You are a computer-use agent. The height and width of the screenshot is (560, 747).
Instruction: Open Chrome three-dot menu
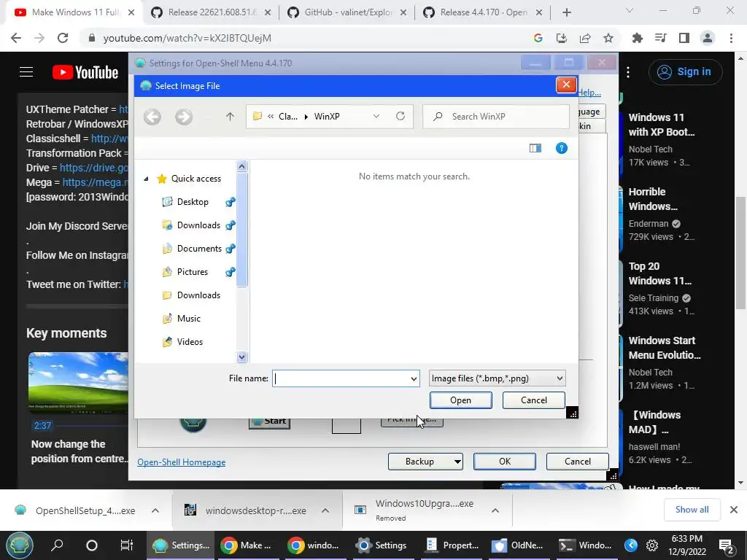pos(731,38)
